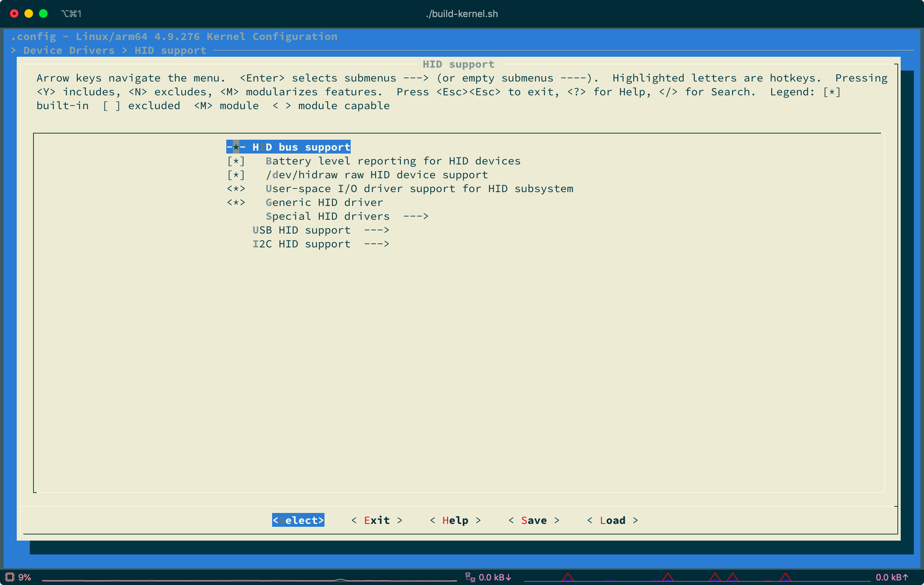Save the kernel configuration

click(x=534, y=520)
